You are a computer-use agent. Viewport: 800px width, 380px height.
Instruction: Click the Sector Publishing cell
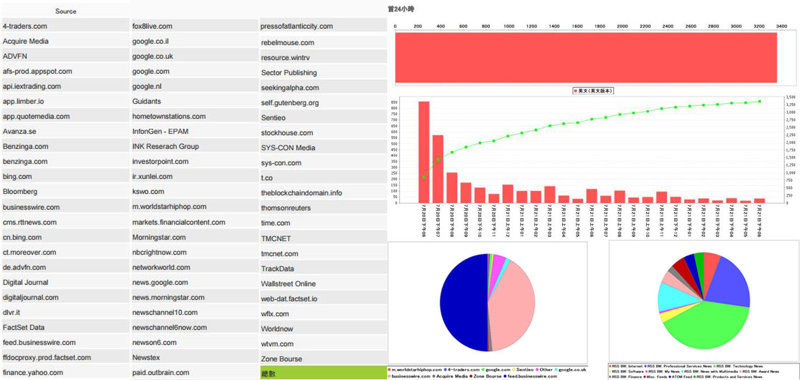click(x=323, y=72)
